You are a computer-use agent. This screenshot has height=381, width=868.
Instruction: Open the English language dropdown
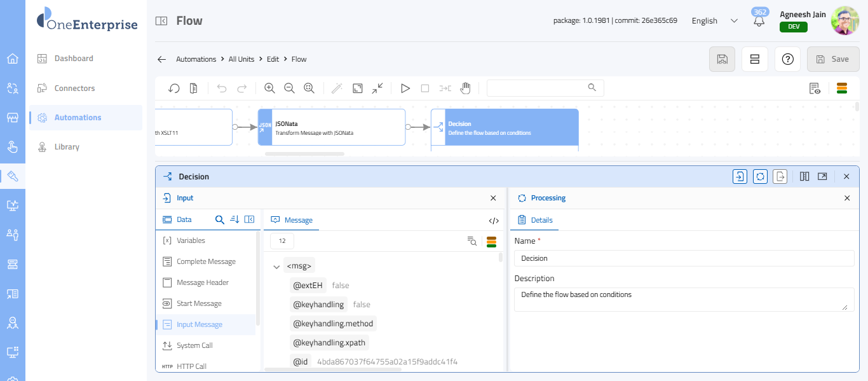pyautogui.click(x=714, y=21)
